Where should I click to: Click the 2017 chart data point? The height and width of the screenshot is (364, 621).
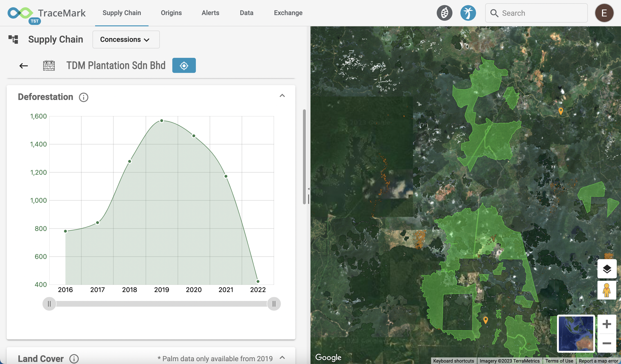(98, 223)
